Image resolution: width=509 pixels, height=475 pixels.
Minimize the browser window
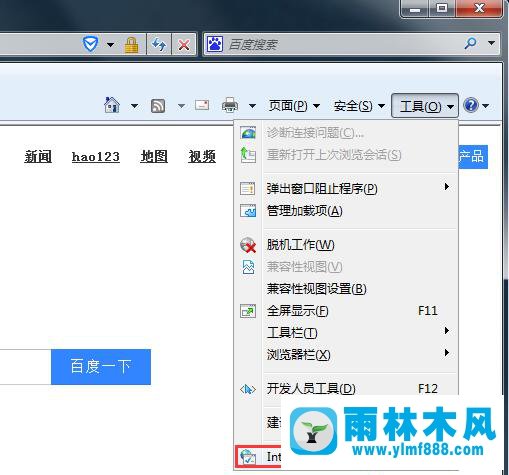point(415,8)
